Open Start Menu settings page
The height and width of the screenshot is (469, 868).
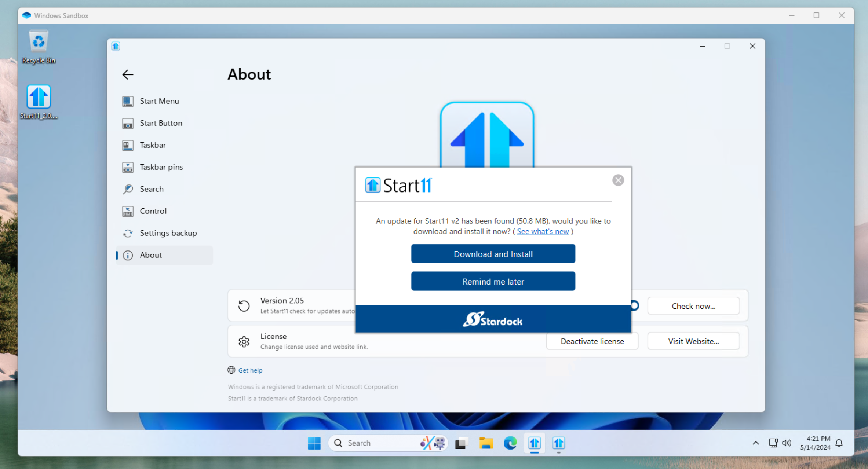pos(164,101)
